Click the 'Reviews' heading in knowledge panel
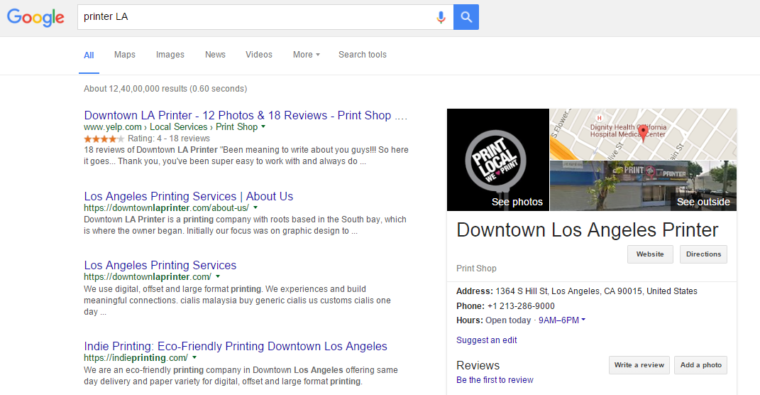Screen dimensions: 760x395 pos(478,365)
